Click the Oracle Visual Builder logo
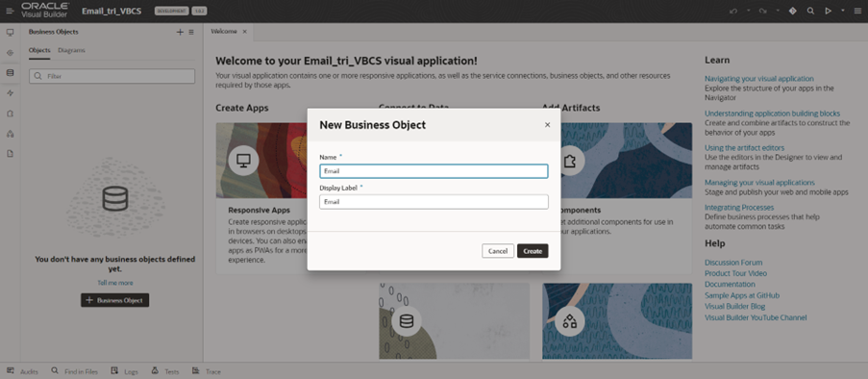Viewport: 868px width, 379px height. click(45, 11)
